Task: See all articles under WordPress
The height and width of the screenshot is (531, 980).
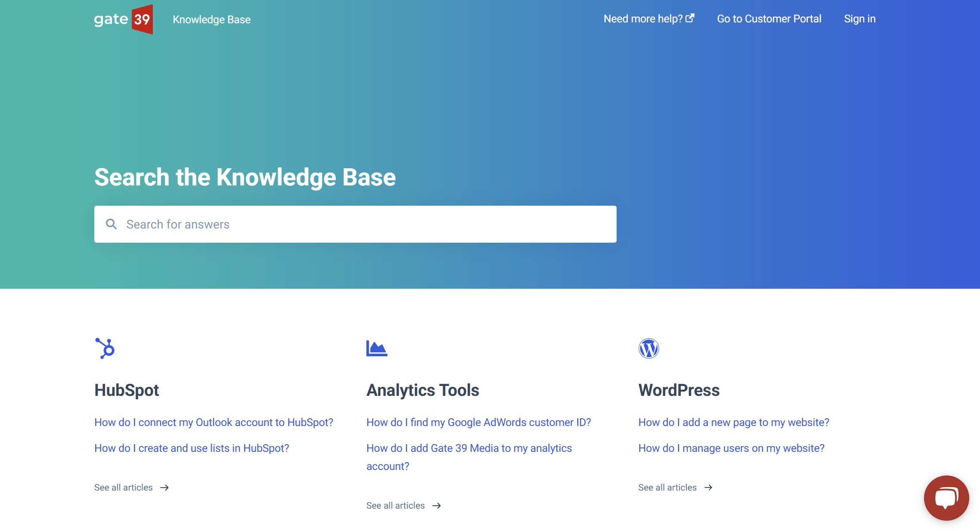Action: coord(667,488)
